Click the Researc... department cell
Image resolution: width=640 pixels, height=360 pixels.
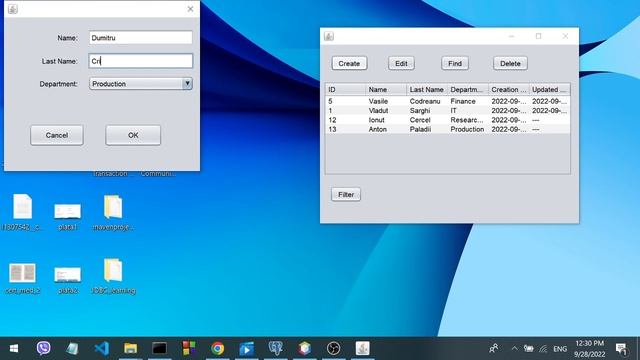(468, 120)
